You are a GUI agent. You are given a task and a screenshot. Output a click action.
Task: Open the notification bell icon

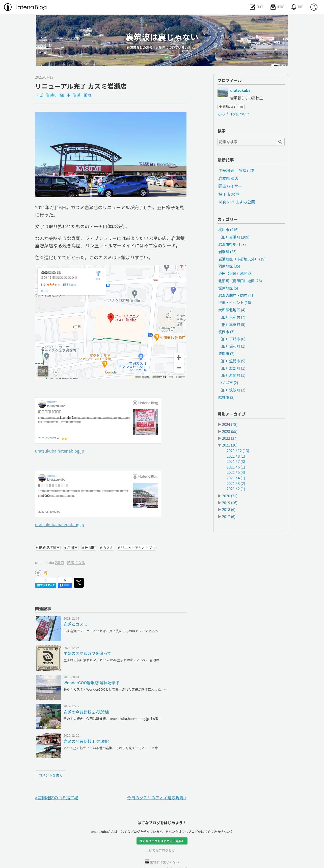click(x=293, y=7)
